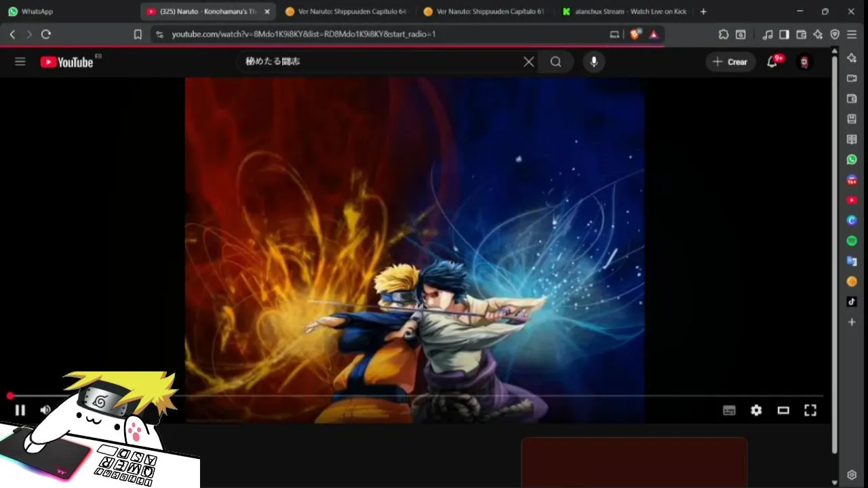Mute the video volume
868x488 pixels.
pos(45,410)
